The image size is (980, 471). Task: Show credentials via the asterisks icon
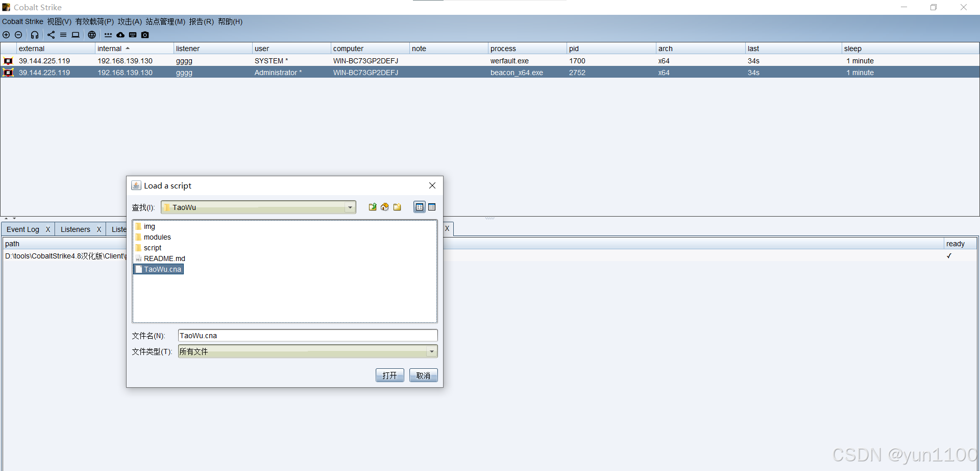108,35
